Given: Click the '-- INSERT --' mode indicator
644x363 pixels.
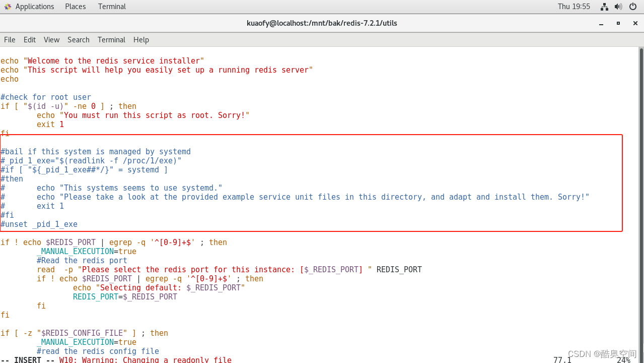Looking at the screenshot, I should tap(28, 360).
